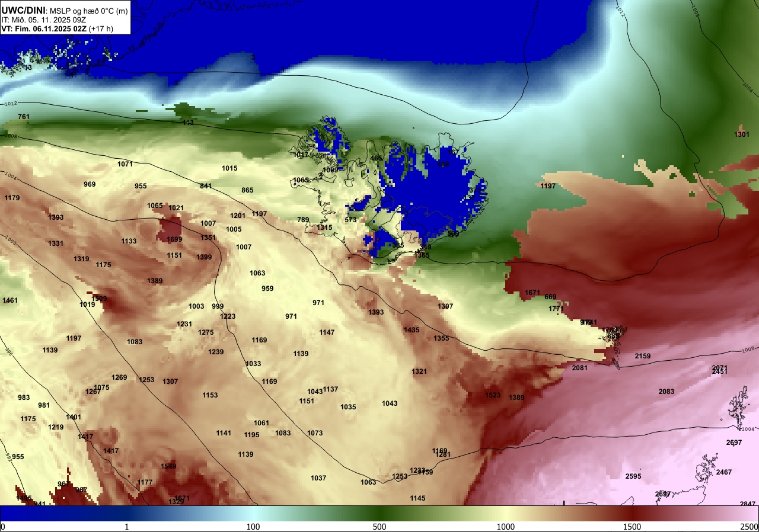The width and height of the screenshot is (759, 532).
Task: Click the 1201 height value
Action: pos(238,216)
